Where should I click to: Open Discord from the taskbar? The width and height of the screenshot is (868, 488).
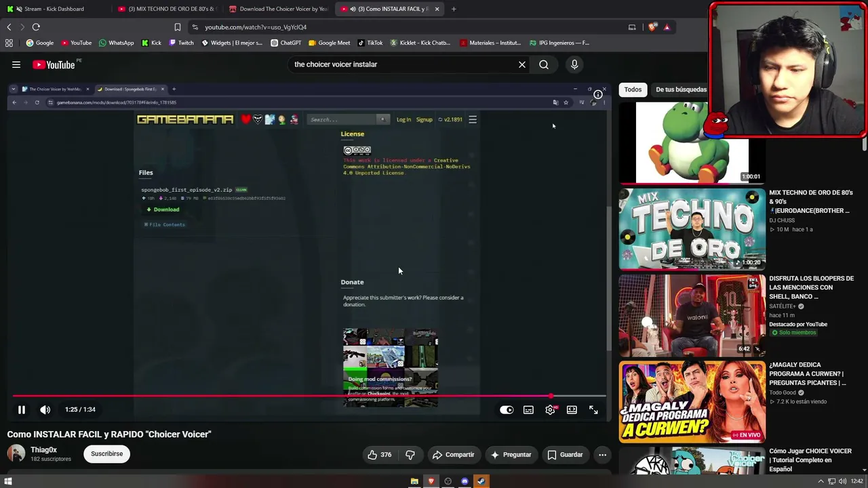click(x=465, y=481)
